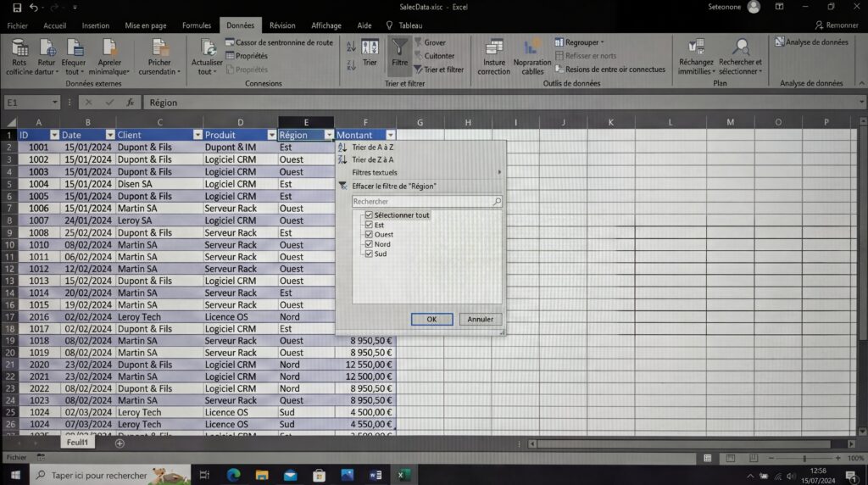Click zoom in plus button

[x=837, y=458]
